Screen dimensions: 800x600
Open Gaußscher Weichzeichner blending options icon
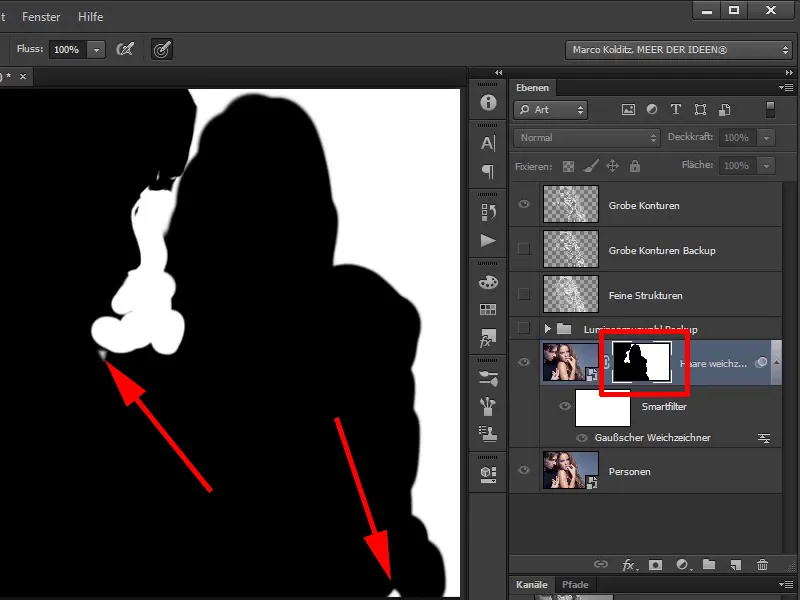pos(764,438)
